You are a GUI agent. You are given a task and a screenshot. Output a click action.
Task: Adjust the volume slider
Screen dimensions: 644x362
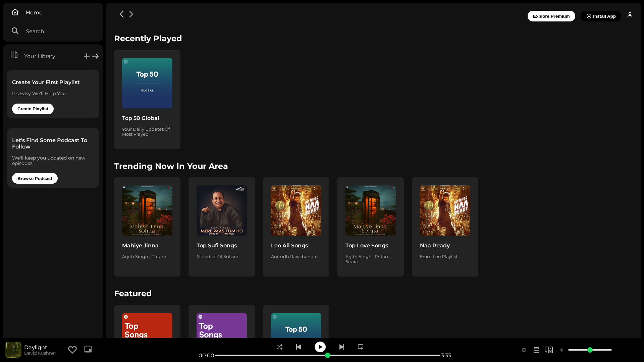coord(590,350)
